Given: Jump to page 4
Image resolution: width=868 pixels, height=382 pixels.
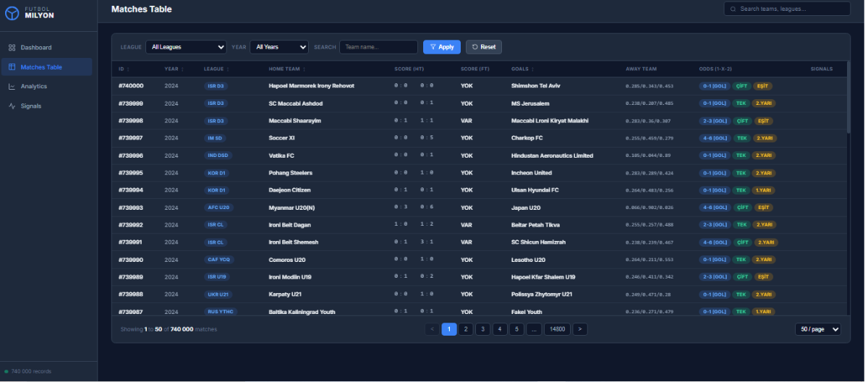Looking at the screenshot, I should 500,329.
